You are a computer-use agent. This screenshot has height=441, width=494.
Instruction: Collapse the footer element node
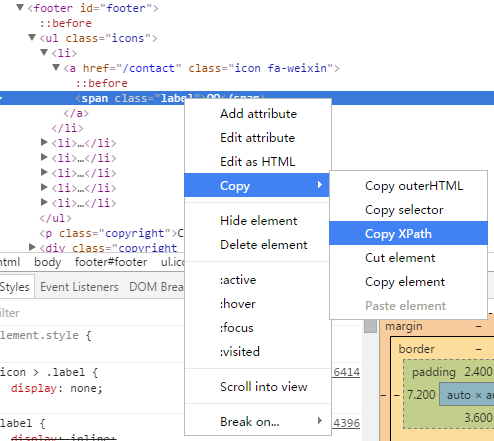tap(20, 7)
